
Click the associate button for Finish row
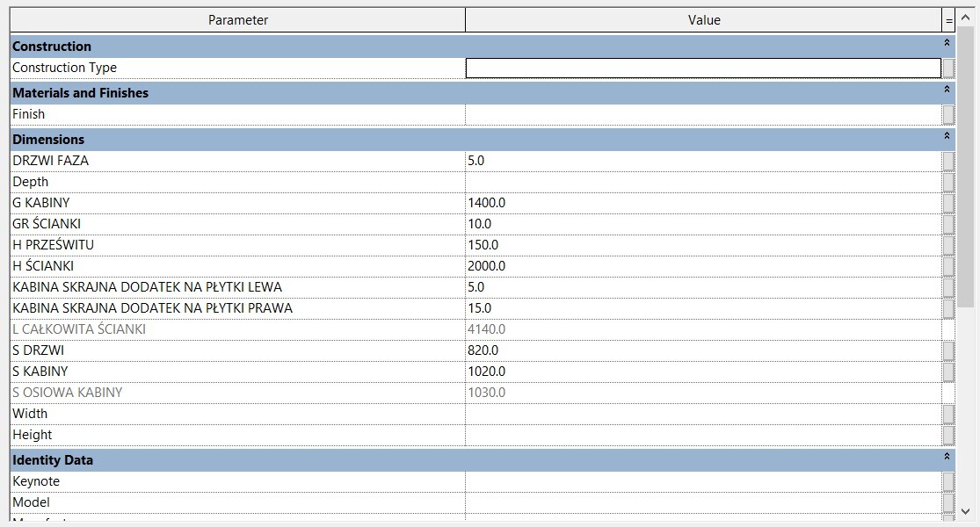click(x=948, y=114)
